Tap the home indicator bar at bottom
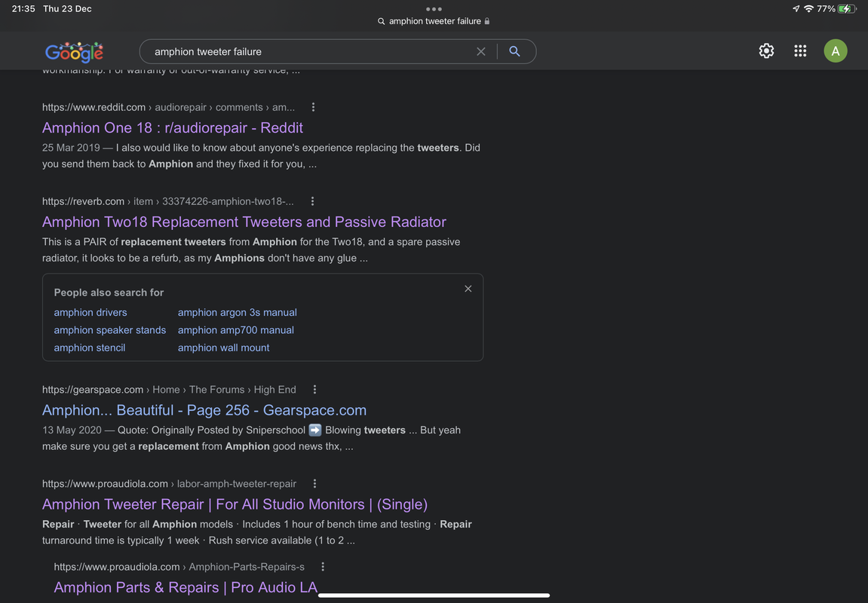Image resolution: width=868 pixels, height=603 pixels. 434,595
